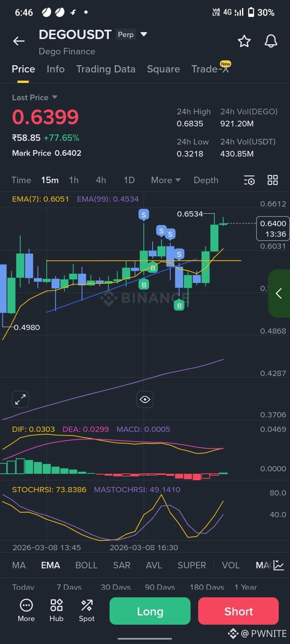Tap the 0.6399 last price
290x644 pixels.
click(45, 117)
